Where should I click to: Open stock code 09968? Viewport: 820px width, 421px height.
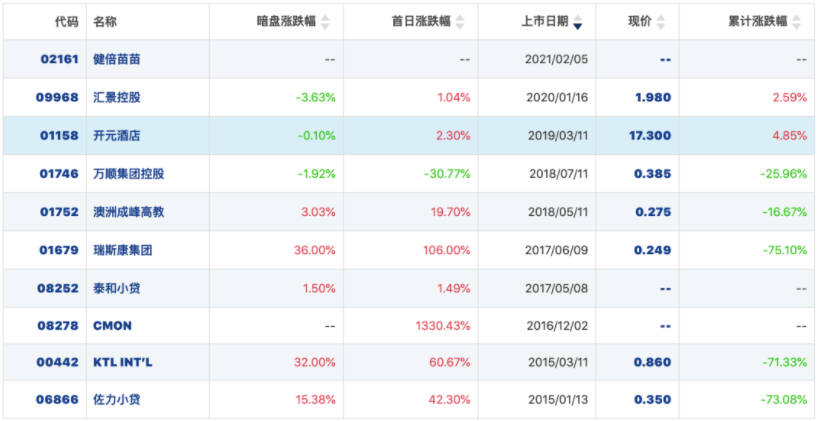point(58,97)
